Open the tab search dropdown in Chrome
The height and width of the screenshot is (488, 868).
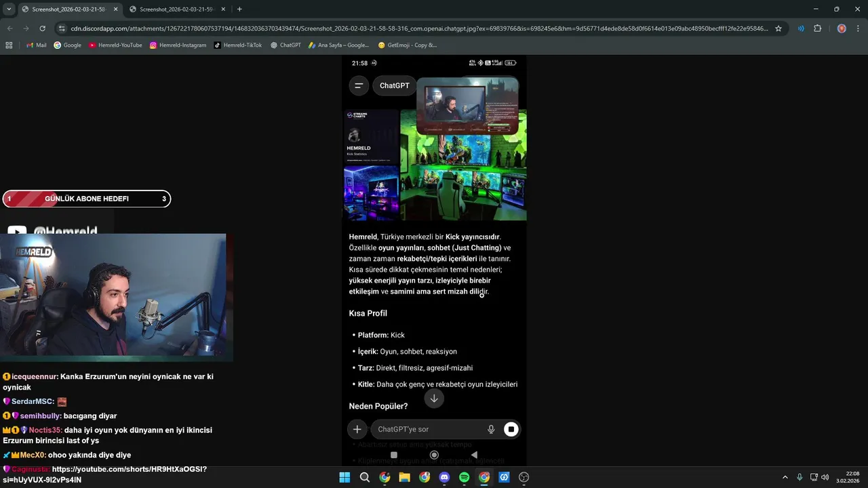(9, 9)
